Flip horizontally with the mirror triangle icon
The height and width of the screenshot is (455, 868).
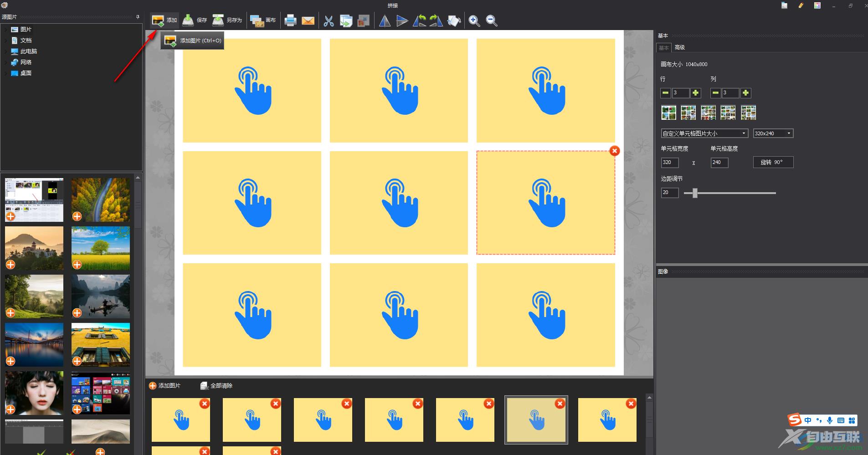385,21
